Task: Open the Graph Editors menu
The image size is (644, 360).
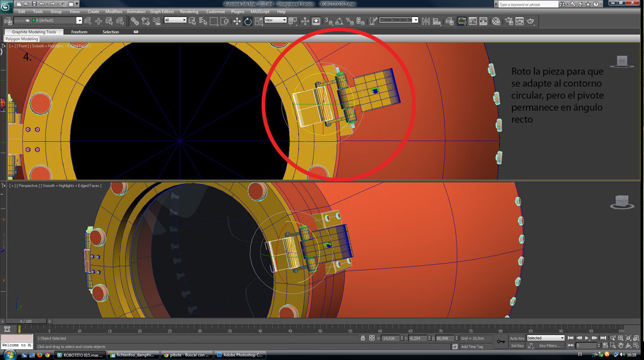Action: pos(162,11)
